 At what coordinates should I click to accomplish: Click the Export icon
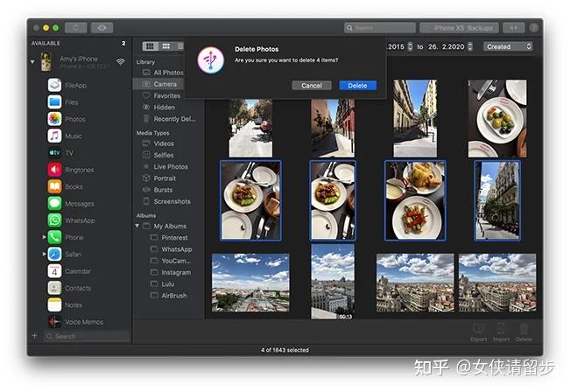[478, 332]
